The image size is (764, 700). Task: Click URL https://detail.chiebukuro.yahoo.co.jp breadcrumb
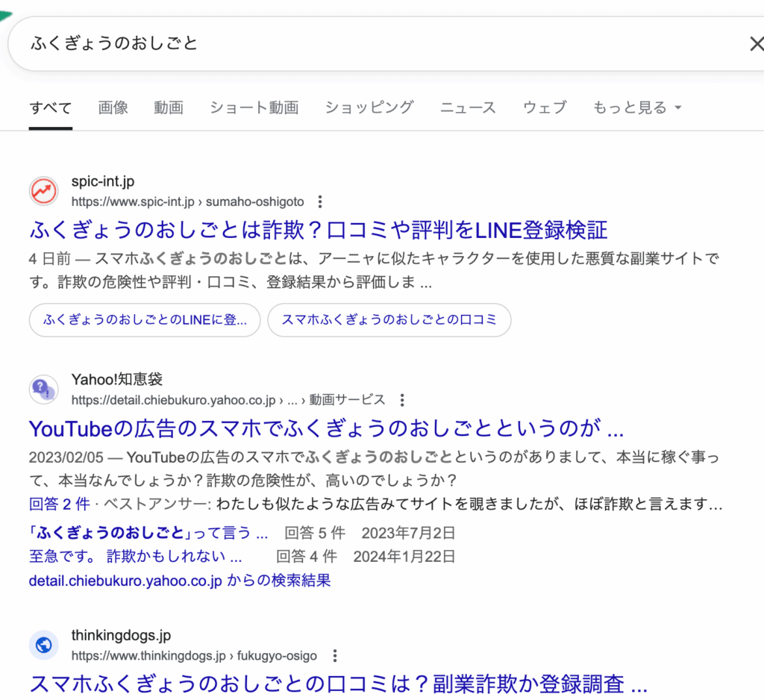point(228,400)
